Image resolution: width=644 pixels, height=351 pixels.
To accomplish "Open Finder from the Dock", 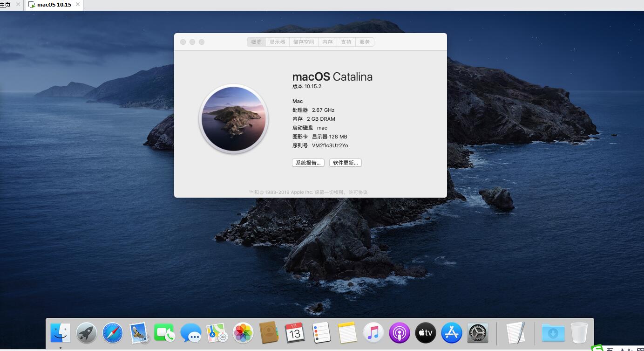I will click(61, 333).
